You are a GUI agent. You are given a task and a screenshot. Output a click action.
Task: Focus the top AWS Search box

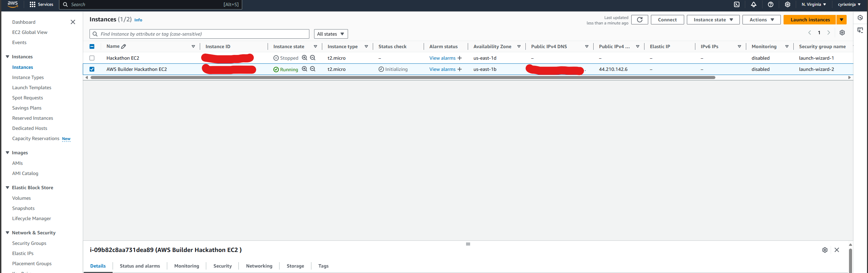(151, 4)
